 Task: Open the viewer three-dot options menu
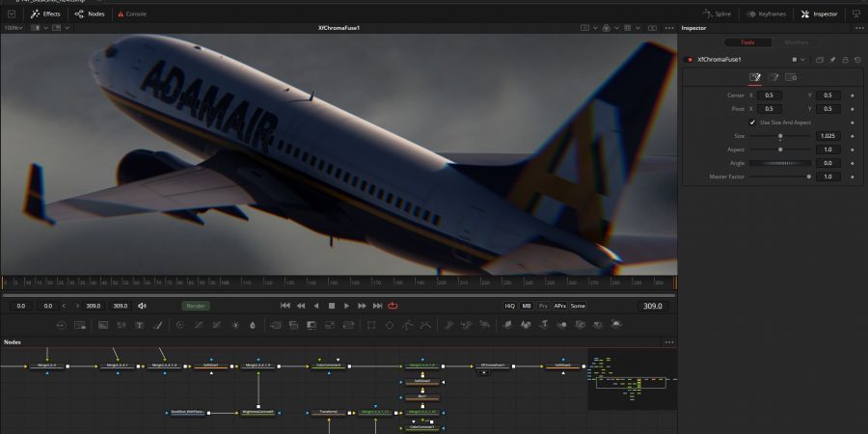pyautogui.click(x=669, y=28)
